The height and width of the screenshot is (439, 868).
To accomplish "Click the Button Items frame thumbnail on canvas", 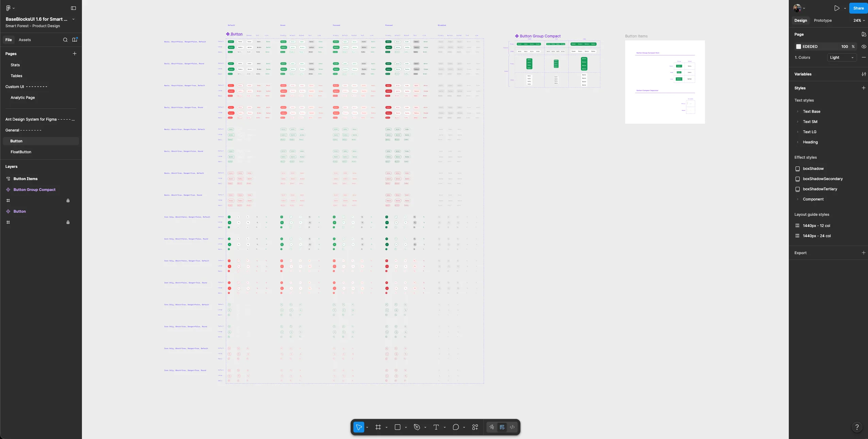I will point(665,82).
